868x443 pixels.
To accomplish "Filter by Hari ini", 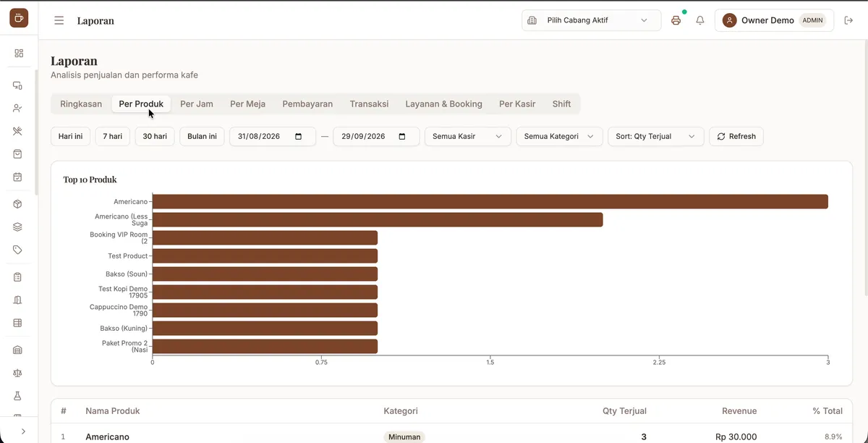I will [x=70, y=136].
